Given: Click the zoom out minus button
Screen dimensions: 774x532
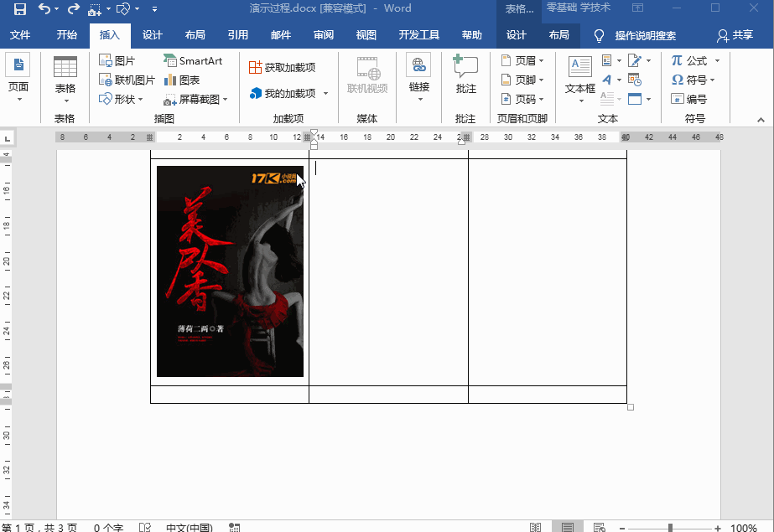Looking at the screenshot, I should (x=622, y=528).
